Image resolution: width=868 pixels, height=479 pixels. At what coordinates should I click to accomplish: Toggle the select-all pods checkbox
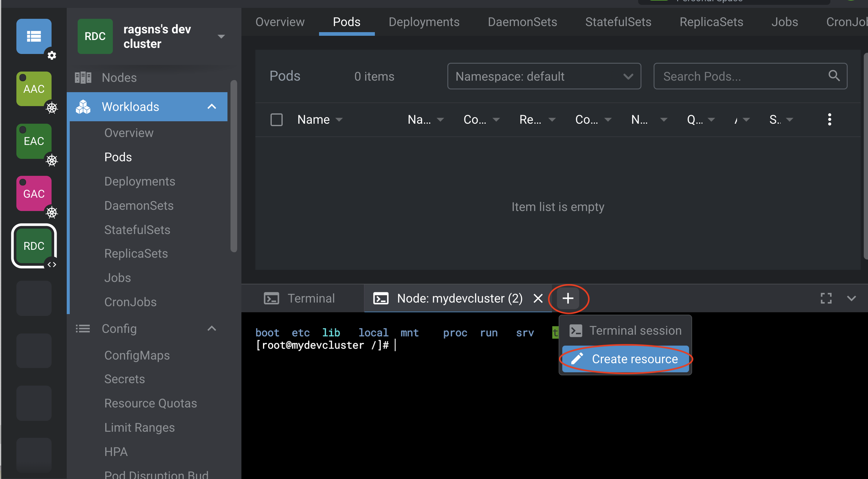coord(276,119)
